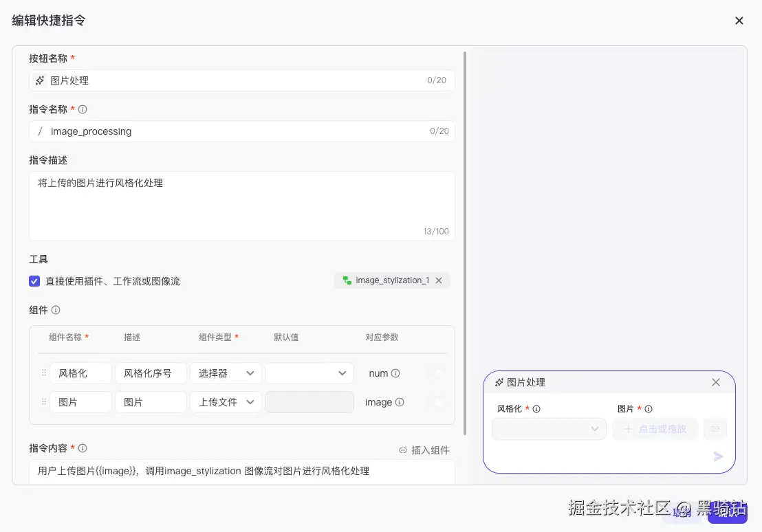
Task: Click the 指令描述 text area
Action: 241,206
